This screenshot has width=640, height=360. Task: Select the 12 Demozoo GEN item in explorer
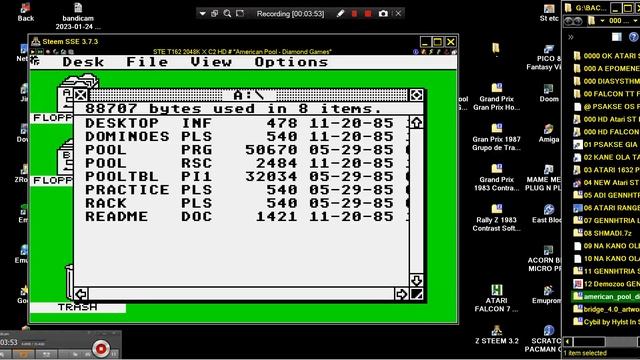(x=606, y=284)
